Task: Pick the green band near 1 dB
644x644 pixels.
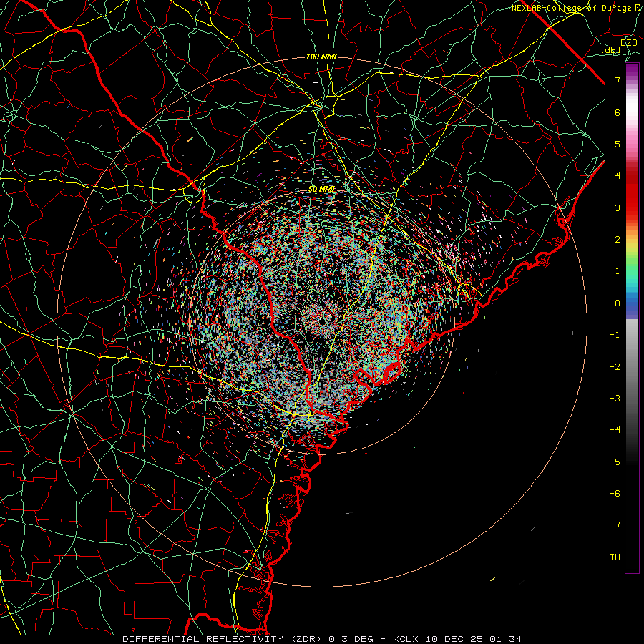Action: [x=632, y=271]
